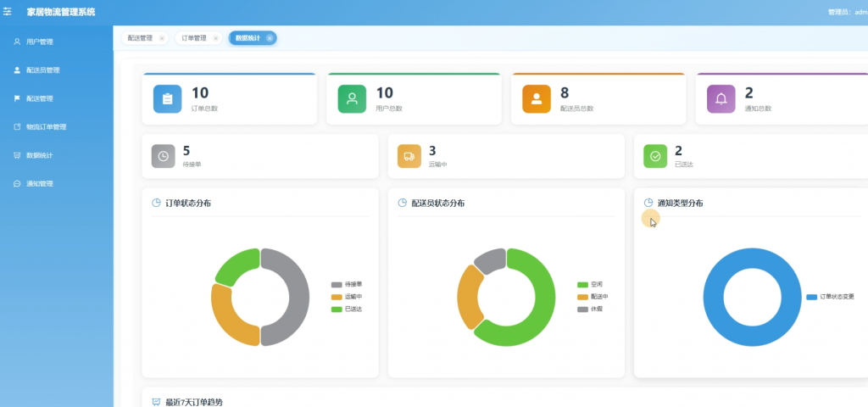868x407 pixels.
Task: Click the green checkmark delivered icon
Action: [655, 156]
